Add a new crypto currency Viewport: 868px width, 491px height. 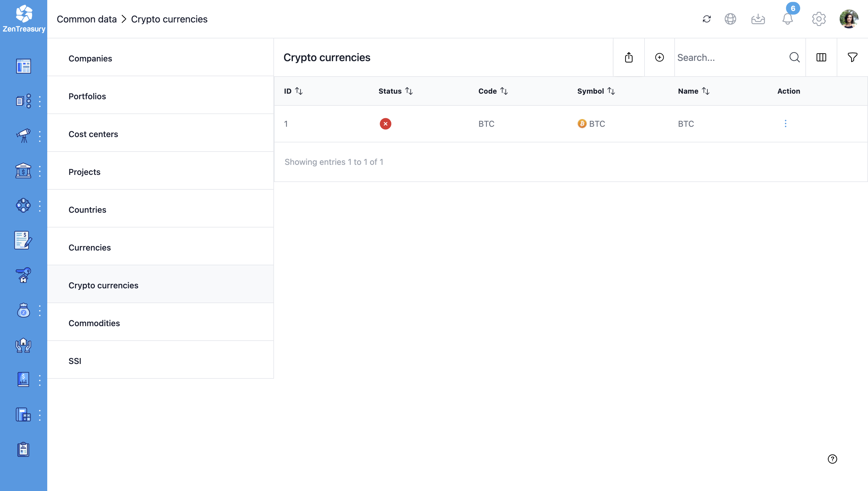tap(660, 57)
